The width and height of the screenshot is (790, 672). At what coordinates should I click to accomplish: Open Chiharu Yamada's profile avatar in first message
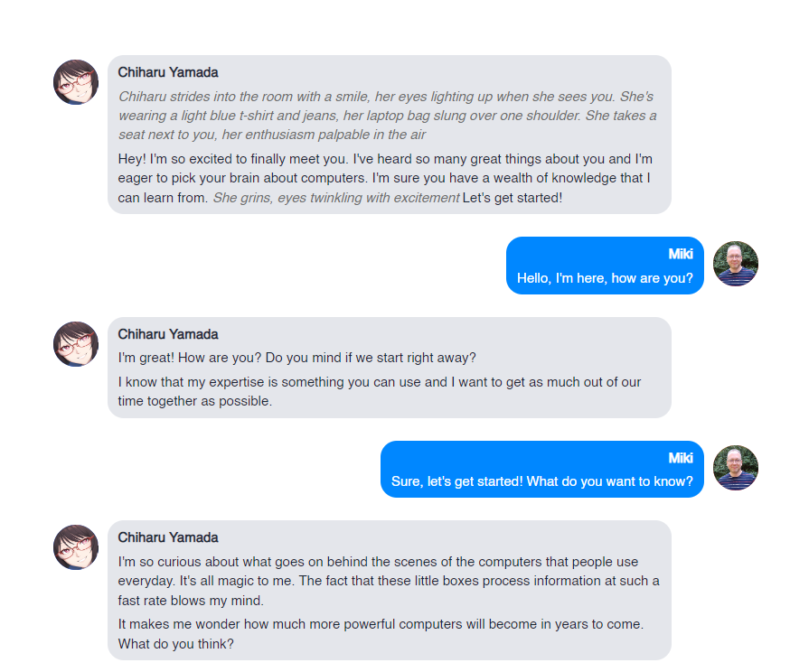point(76,81)
